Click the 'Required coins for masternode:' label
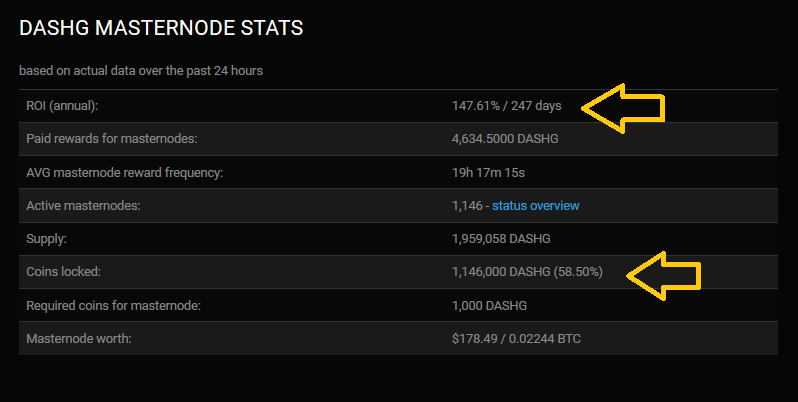The image size is (798, 402). pyautogui.click(x=113, y=306)
